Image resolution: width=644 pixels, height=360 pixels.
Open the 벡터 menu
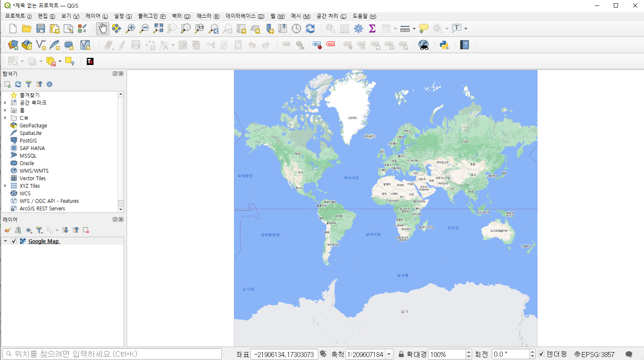[181, 16]
